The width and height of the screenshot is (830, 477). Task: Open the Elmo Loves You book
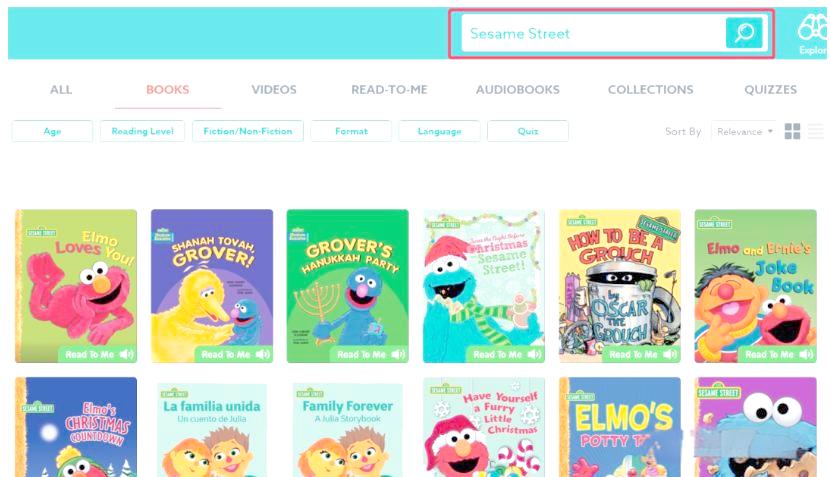pos(76,286)
